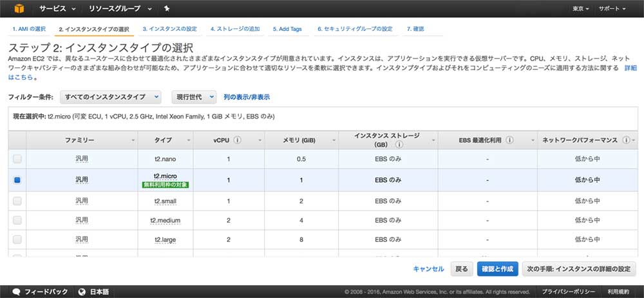
Task: Open the すべてのインスタンスタイプ filter dropdown
Action: tap(110, 97)
